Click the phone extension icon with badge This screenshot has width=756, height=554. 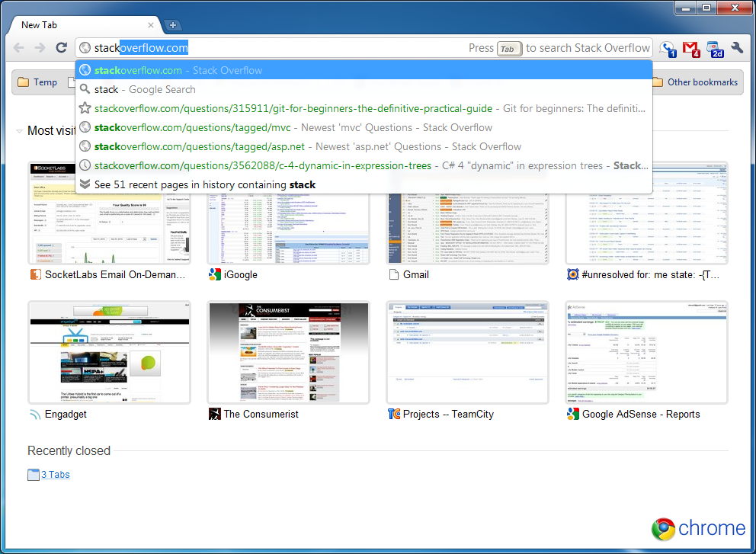(668, 49)
